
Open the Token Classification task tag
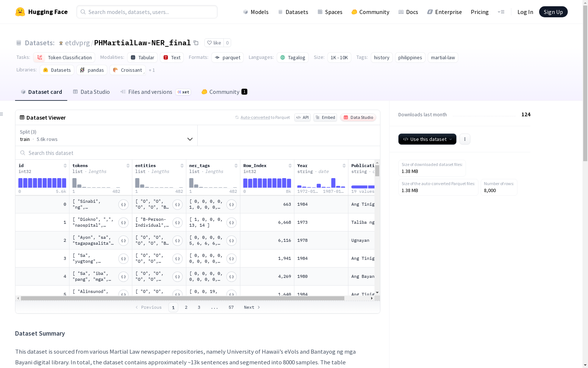[x=64, y=57]
